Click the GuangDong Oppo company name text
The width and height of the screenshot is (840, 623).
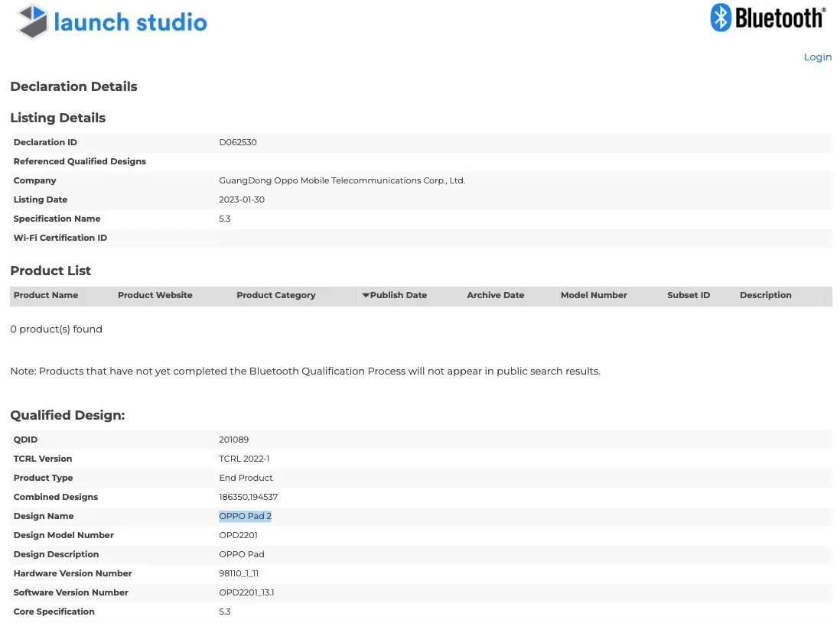pos(342,180)
